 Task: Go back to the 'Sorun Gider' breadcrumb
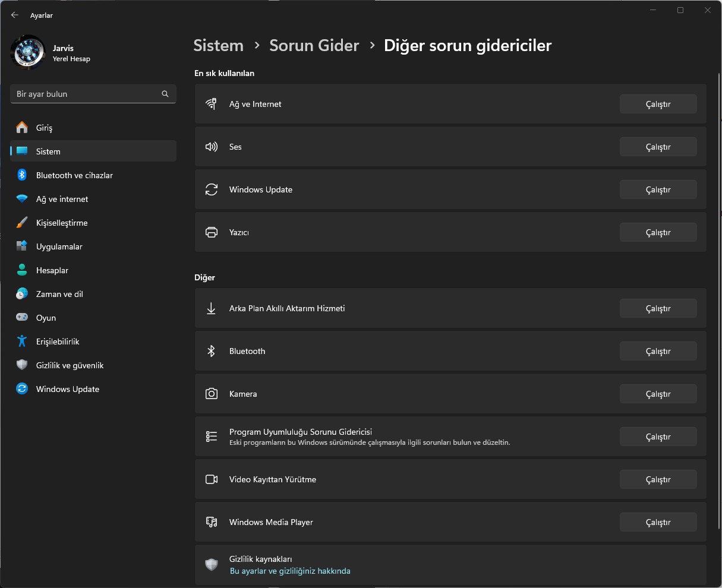click(314, 46)
